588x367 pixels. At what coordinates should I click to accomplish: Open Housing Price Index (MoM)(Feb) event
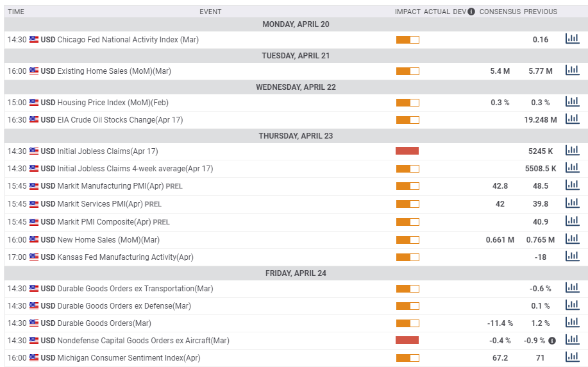(115, 102)
